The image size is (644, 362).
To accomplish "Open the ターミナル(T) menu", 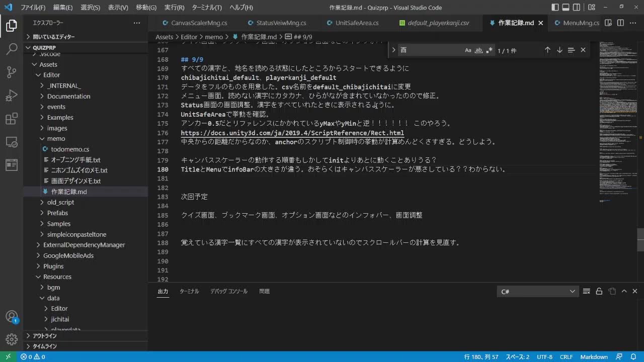I will [207, 8].
